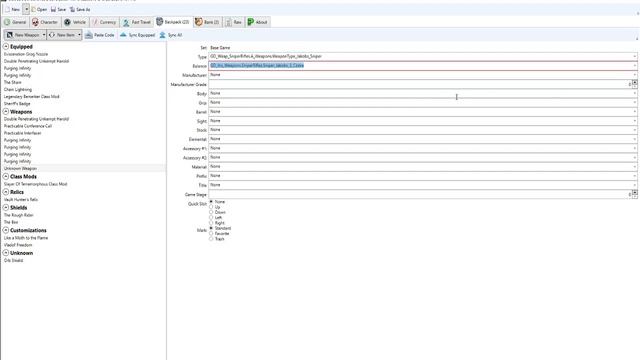Image resolution: width=640 pixels, height=360 pixels.
Task: Select the Backpack tab
Action: 173,22
